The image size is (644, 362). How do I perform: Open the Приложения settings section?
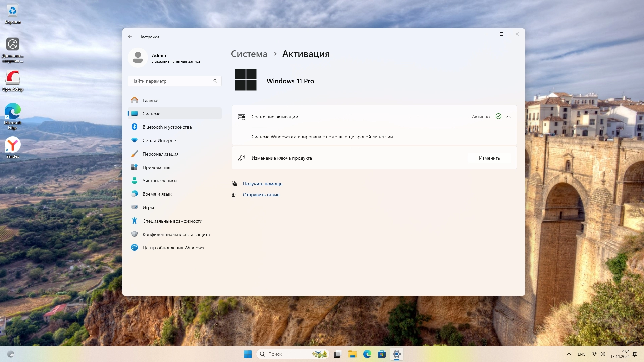point(156,167)
